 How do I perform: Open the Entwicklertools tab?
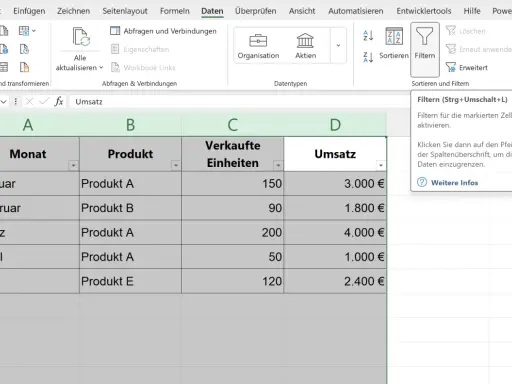click(424, 11)
